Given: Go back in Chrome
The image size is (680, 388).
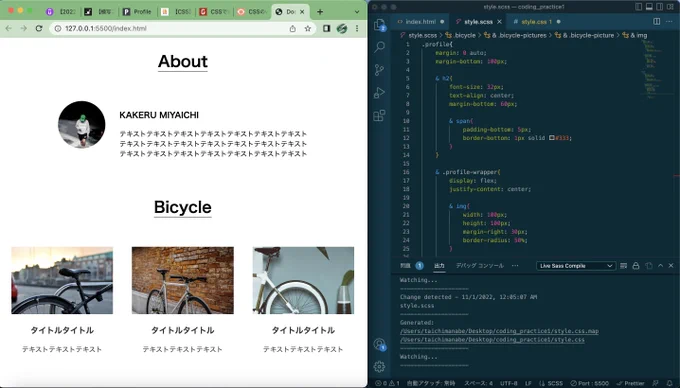Looking at the screenshot, I should (9, 28).
